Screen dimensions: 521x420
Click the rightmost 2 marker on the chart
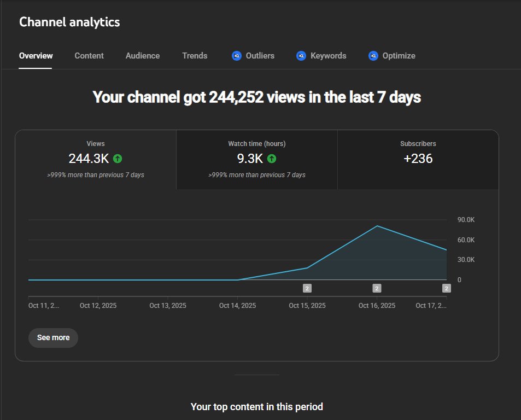[x=446, y=287]
